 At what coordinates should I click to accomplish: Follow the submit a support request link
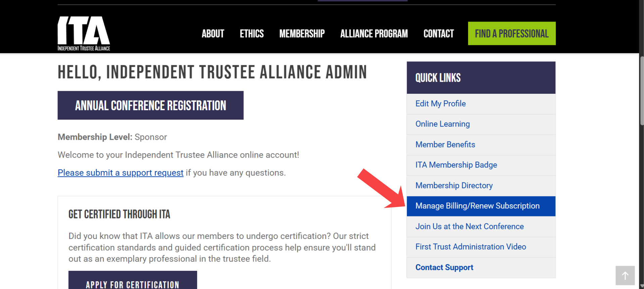[121, 173]
